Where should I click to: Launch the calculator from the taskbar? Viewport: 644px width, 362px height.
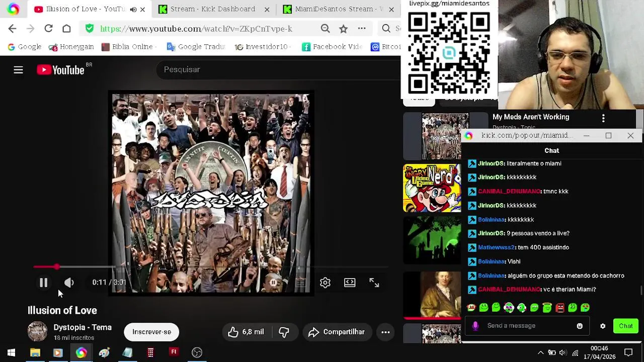[x=150, y=352]
